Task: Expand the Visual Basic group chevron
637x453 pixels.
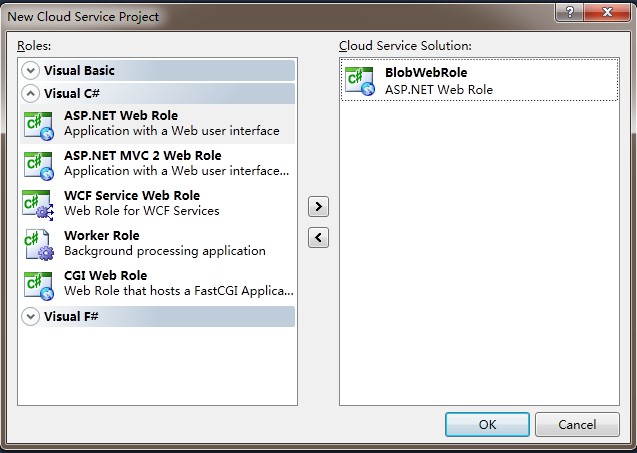Action: (x=31, y=71)
